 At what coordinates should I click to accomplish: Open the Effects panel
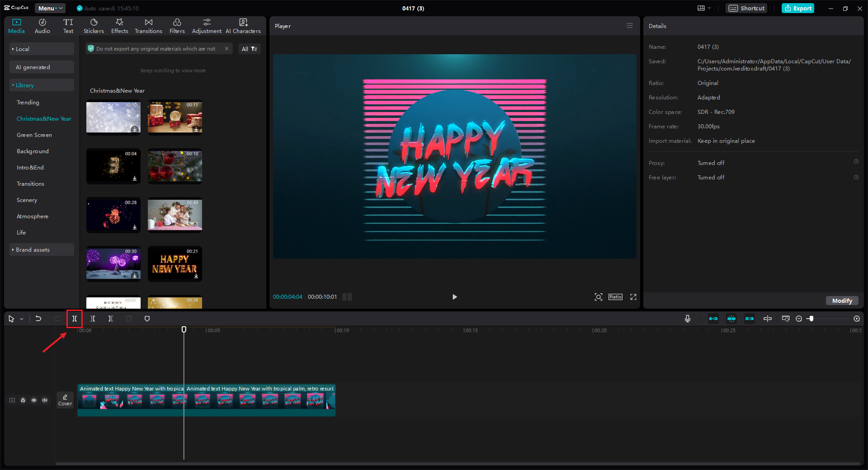pyautogui.click(x=119, y=26)
